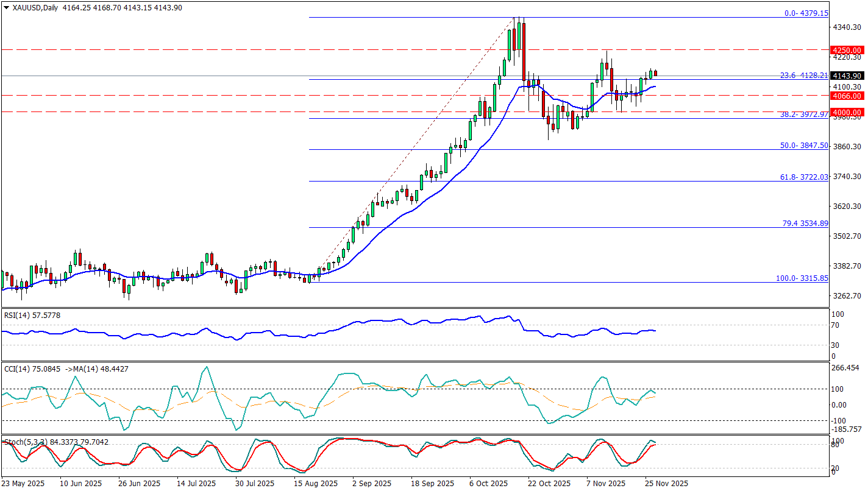Click the black 4143.90 current price tag

tap(847, 76)
